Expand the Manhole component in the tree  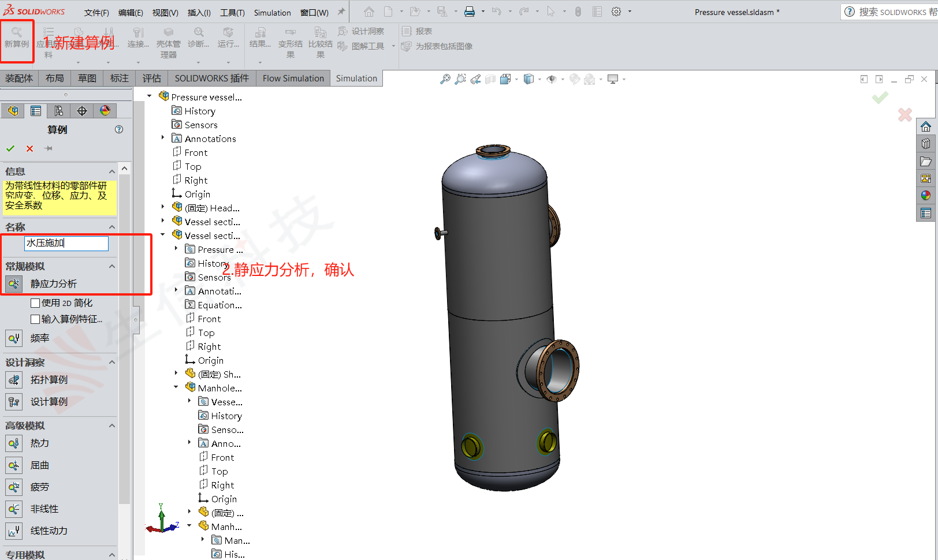coord(176,387)
